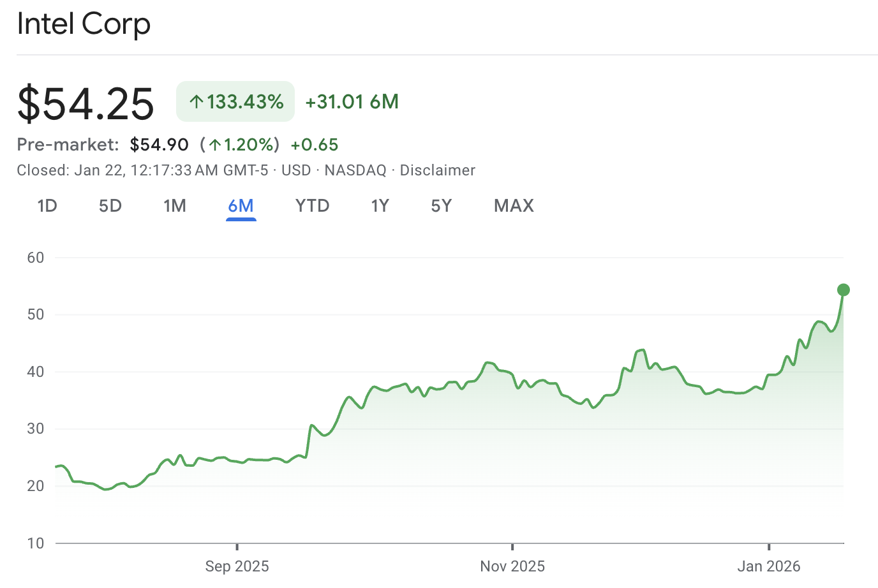Click the 133.43% percentage badge
This screenshot has width=878, height=588.
(x=235, y=101)
